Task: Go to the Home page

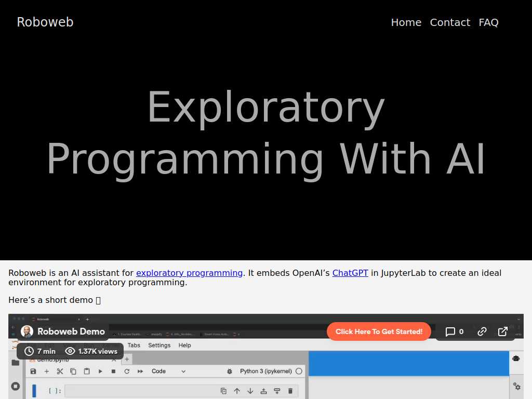Action: coord(406,22)
